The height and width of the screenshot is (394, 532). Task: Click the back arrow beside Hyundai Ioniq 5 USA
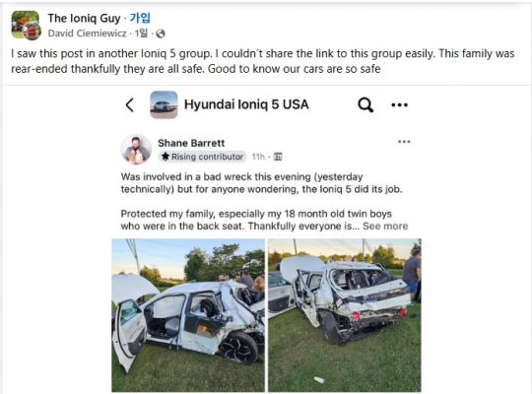coord(130,104)
